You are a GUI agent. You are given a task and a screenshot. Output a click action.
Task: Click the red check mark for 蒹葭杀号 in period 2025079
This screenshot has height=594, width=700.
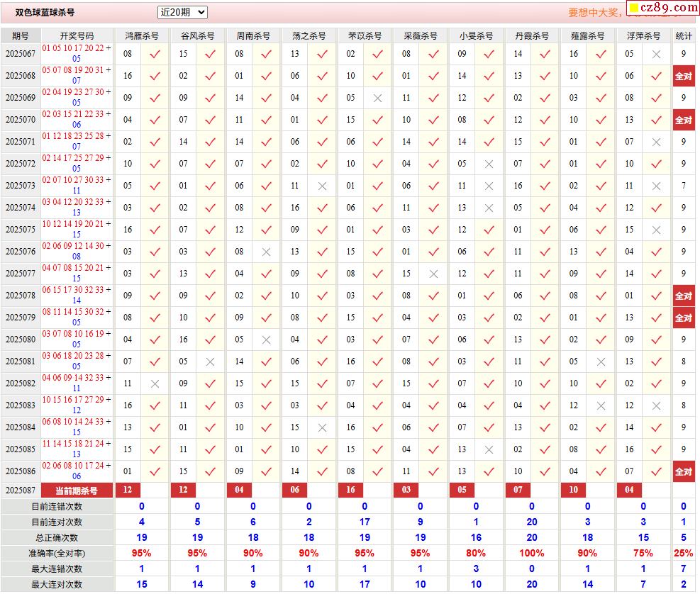[x=601, y=318]
